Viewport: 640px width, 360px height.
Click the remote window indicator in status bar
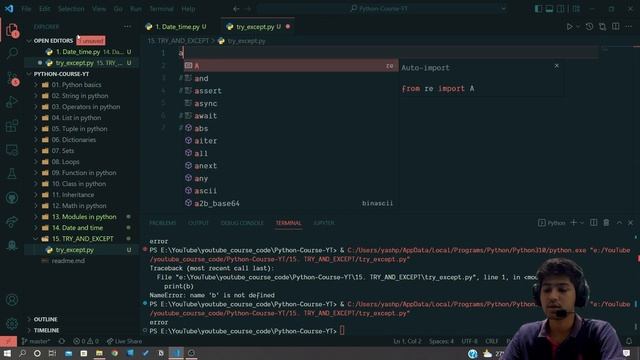(x=8, y=341)
